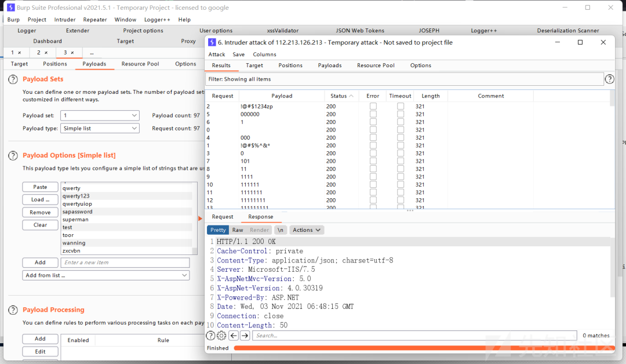Viewport: 626px width, 364px height.
Task: Open Payload Processing help icon
Action: [x=13, y=310]
